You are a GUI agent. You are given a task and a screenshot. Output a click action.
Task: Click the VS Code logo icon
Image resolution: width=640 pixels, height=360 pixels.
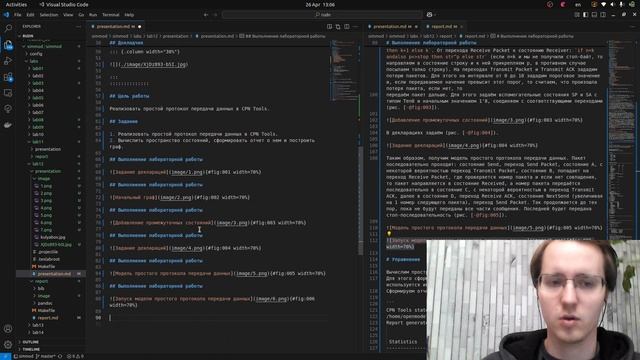click(6, 15)
